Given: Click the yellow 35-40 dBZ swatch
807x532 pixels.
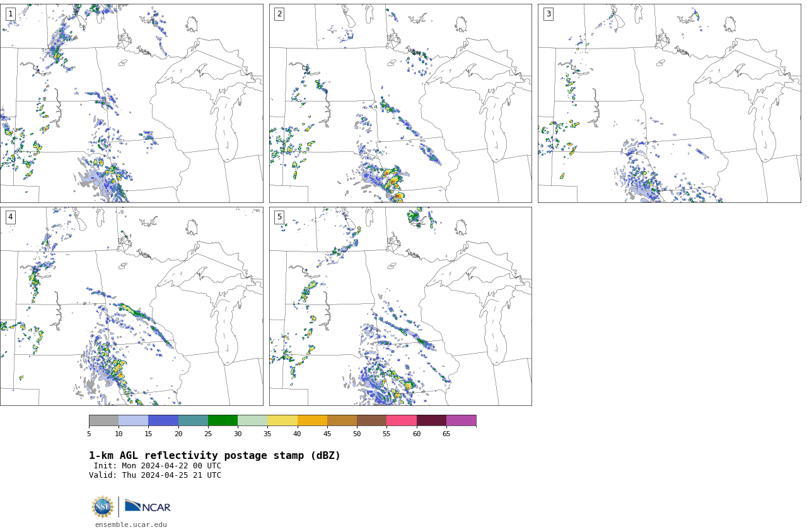Looking at the screenshot, I should point(282,420).
